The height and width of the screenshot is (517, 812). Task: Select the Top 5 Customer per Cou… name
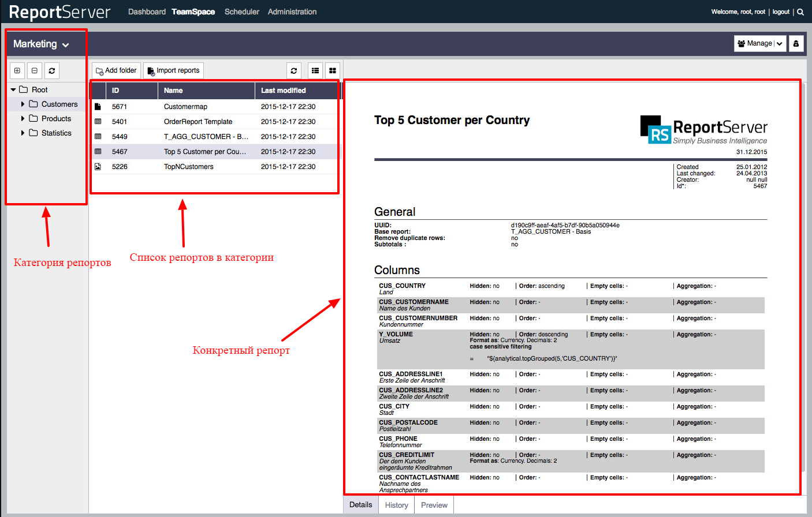(x=205, y=152)
